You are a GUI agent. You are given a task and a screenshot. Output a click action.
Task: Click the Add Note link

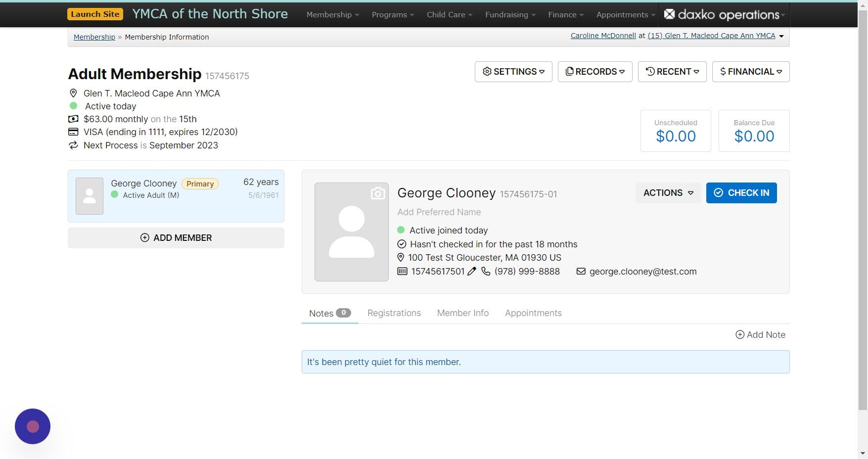[x=760, y=334]
